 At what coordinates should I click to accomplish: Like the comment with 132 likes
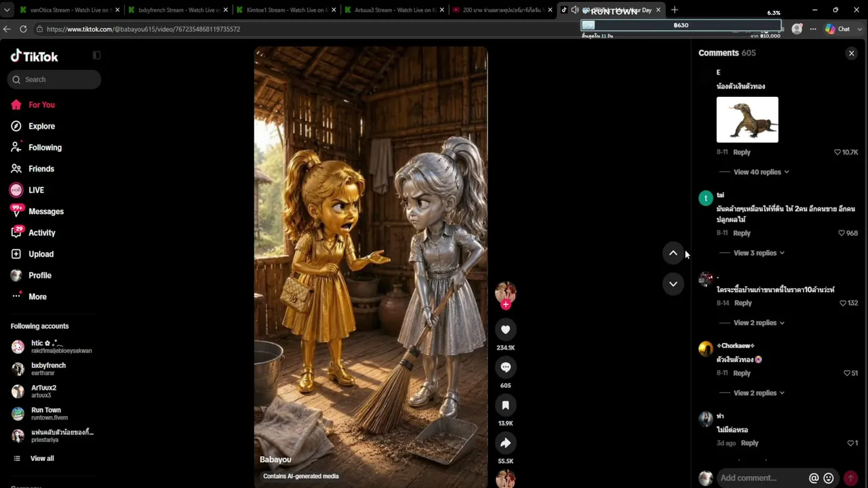(x=843, y=303)
